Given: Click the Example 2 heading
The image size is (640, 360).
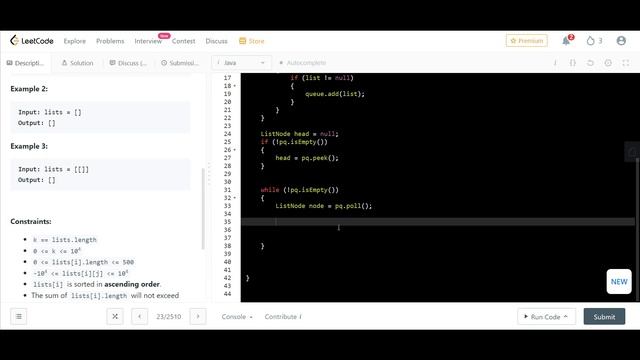Looking at the screenshot, I should (29, 89).
